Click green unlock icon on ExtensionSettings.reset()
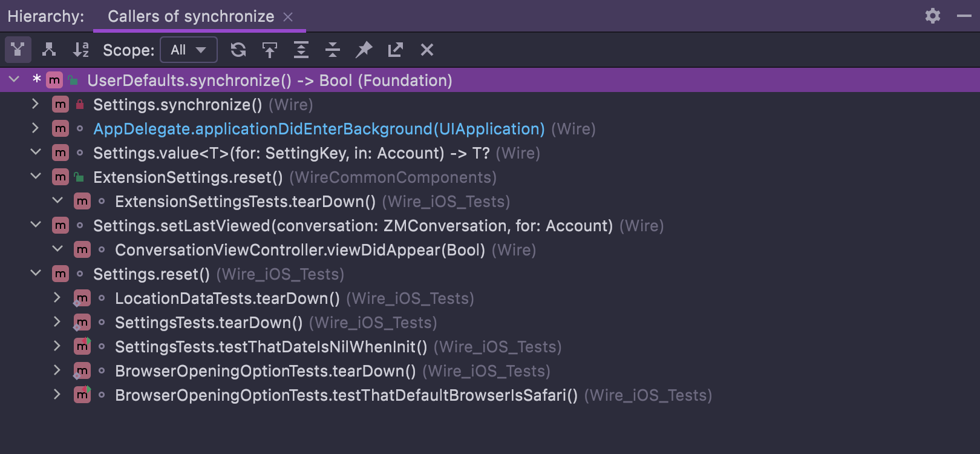The height and width of the screenshot is (454, 980). coord(79,177)
